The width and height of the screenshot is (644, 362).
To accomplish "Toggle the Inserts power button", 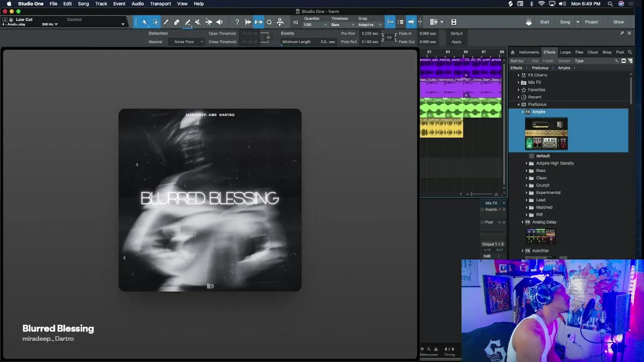I will (481, 210).
